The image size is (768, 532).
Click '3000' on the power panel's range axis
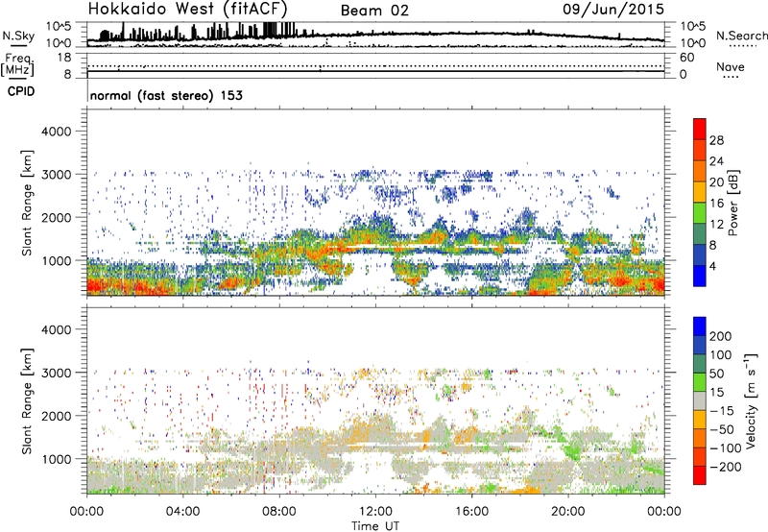pyautogui.click(x=56, y=175)
